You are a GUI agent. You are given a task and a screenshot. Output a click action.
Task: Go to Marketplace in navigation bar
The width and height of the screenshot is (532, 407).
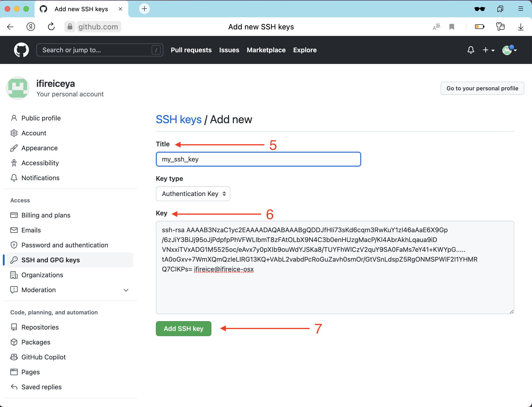(266, 50)
